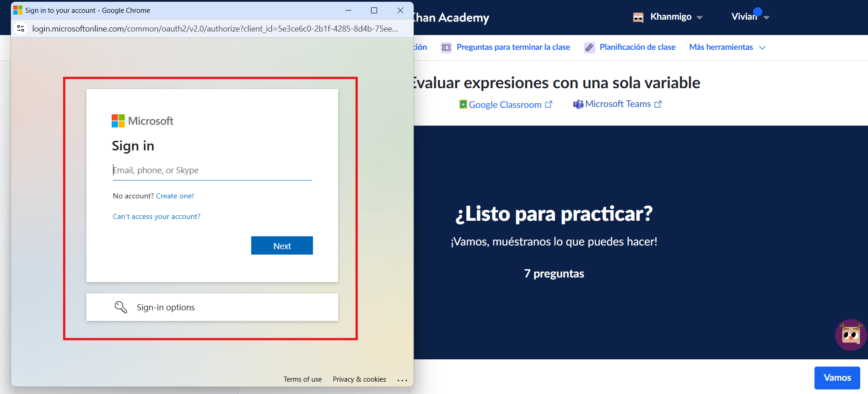Click the Microsoft Teams icon
This screenshot has height=394, width=868.
tap(578, 104)
